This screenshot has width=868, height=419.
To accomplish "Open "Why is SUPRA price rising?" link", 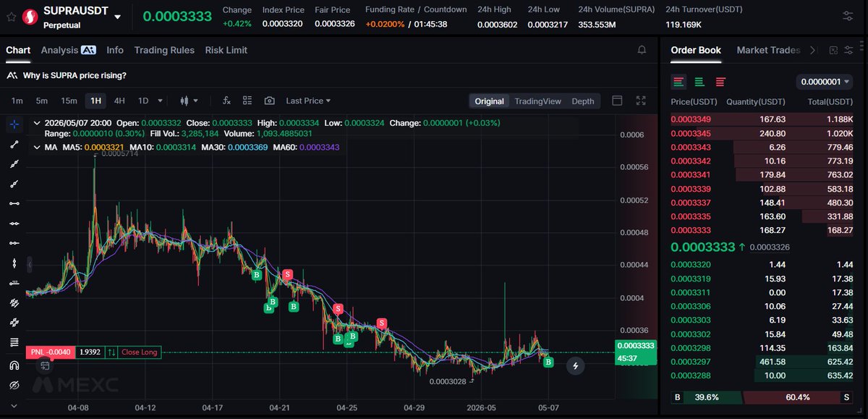I will tap(75, 75).
